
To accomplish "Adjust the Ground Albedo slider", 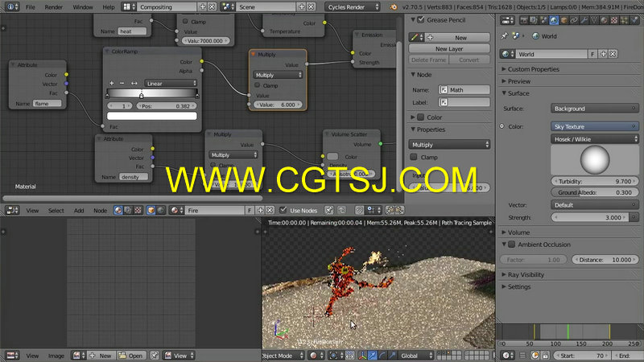I will tap(594, 192).
